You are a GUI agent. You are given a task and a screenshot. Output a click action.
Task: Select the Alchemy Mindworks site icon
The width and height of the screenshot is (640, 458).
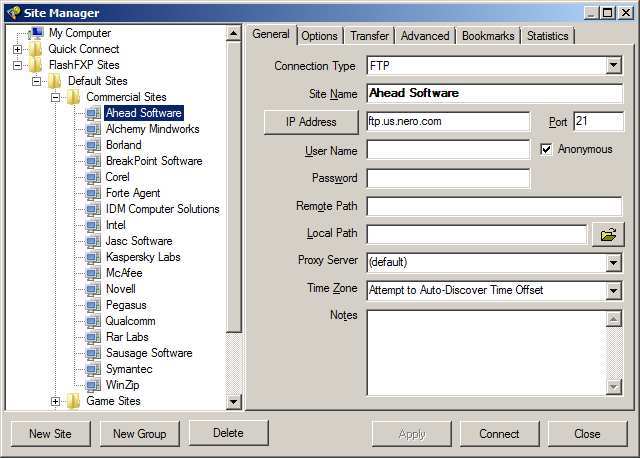point(93,129)
